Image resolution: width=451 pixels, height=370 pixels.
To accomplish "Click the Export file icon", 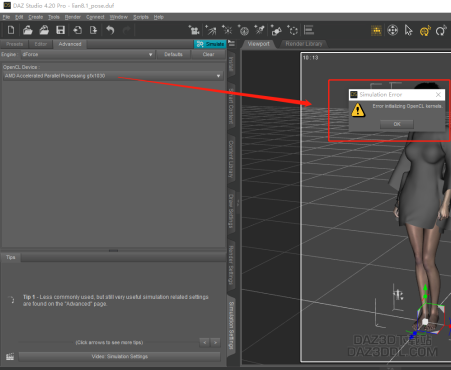I will (93, 30).
